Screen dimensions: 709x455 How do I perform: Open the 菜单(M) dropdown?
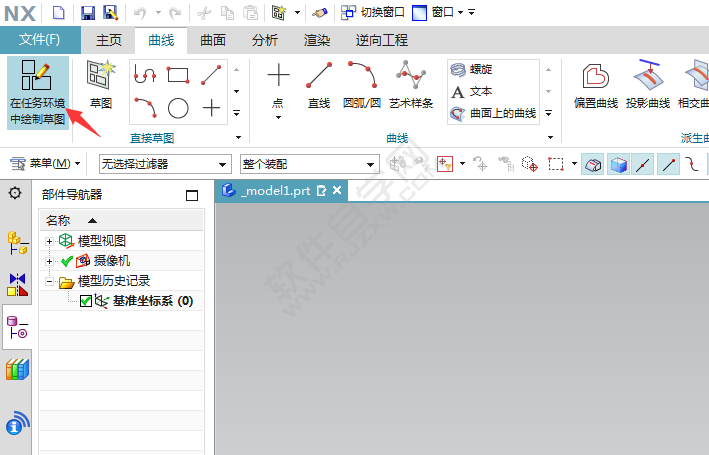coord(45,163)
